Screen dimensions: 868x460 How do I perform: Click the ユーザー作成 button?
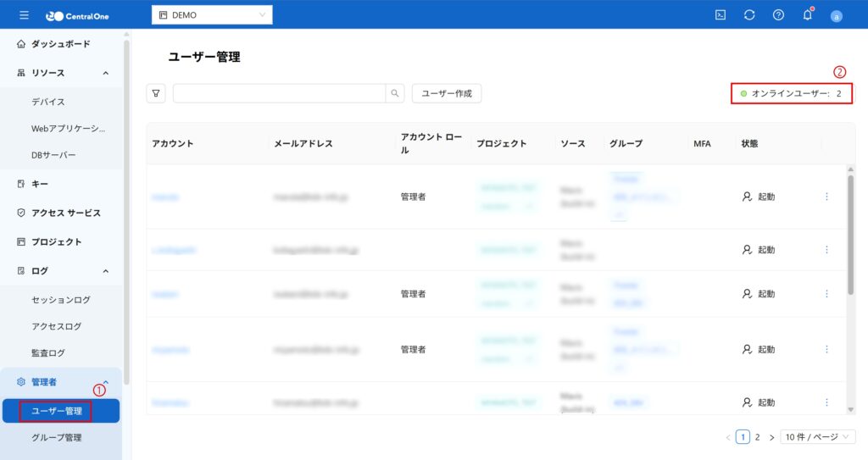tap(447, 93)
